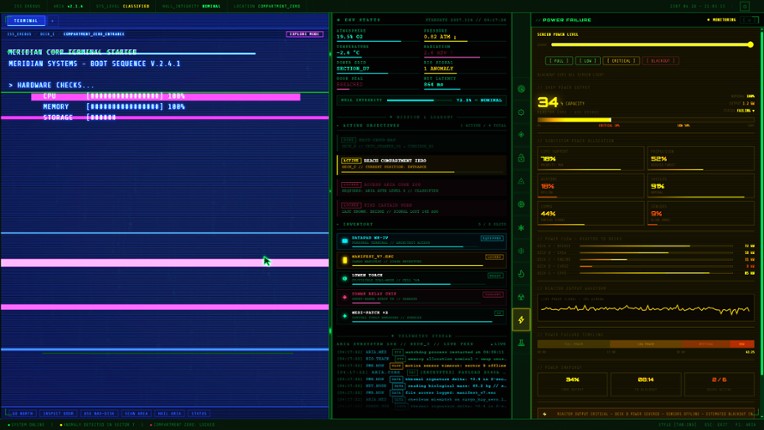Click the 18% power allocation card
764x430 pixels.
pyautogui.click(x=591, y=186)
